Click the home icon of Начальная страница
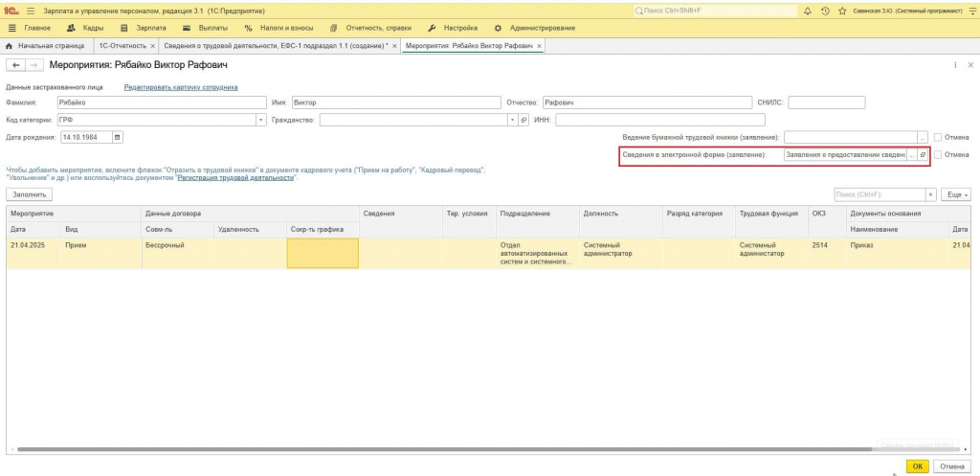980x476 pixels. (9, 46)
